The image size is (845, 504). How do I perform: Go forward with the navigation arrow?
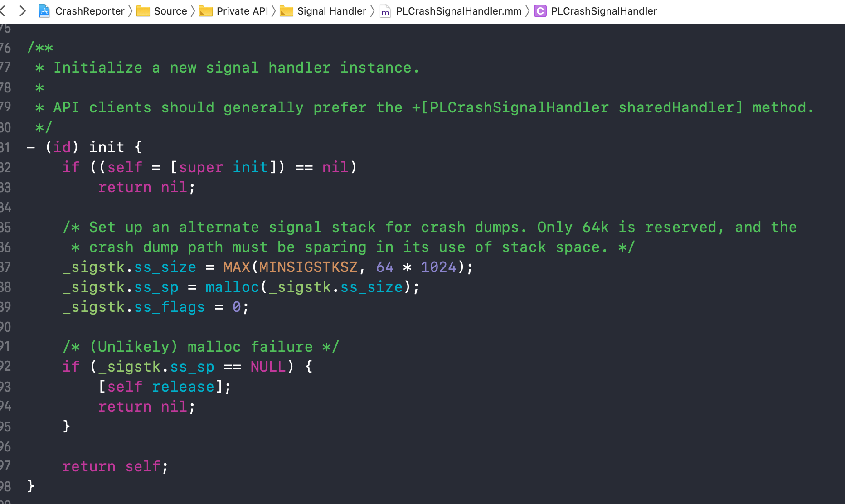pos(22,11)
